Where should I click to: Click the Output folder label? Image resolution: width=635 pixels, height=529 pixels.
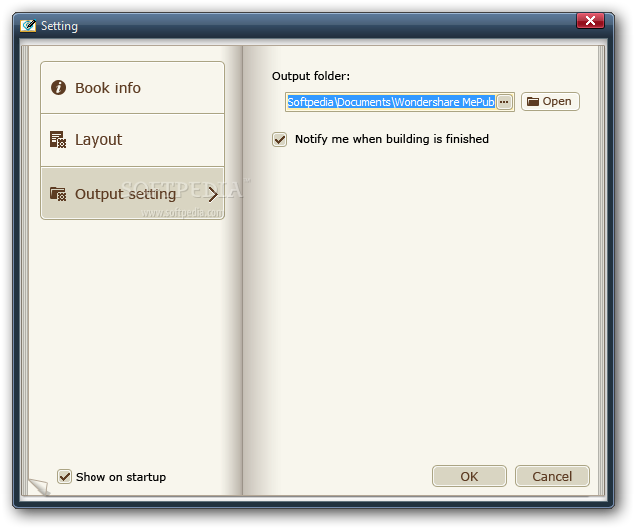click(x=311, y=76)
